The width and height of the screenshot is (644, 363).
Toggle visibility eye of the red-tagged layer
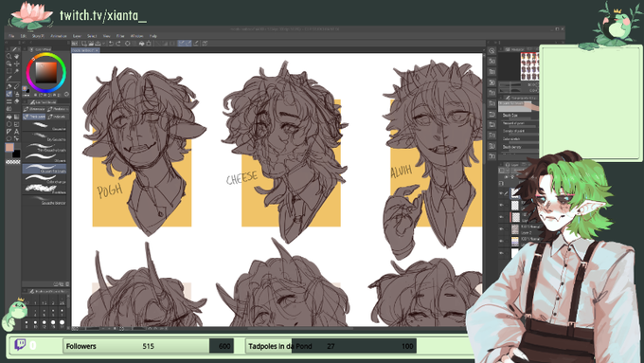[x=501, y=217]
